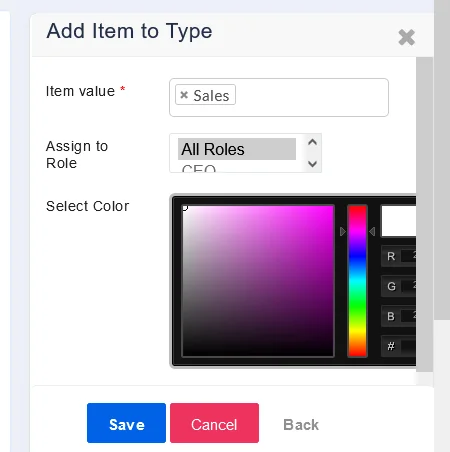Remove the Sales tag from Item value

click(184, 95)
